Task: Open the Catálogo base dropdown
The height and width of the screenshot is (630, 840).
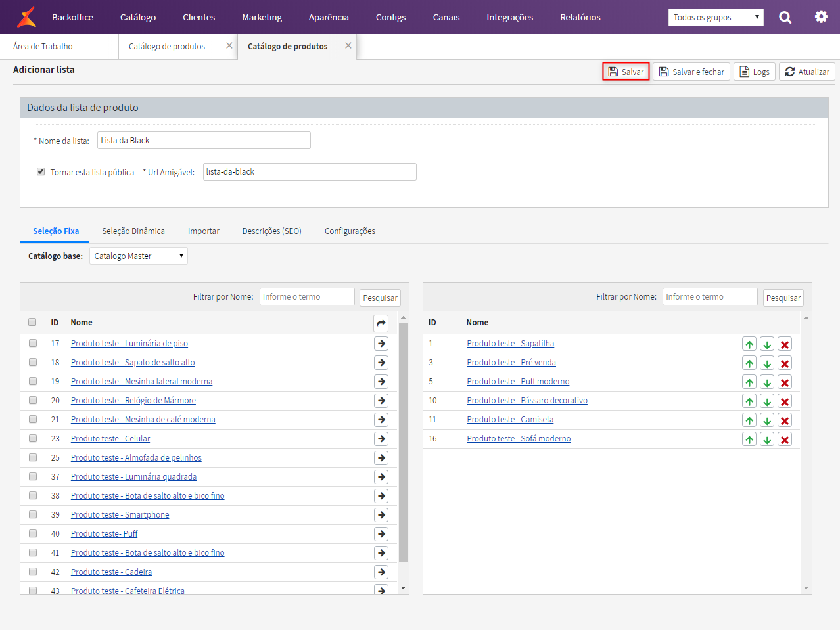Action: tap(139, 256)
